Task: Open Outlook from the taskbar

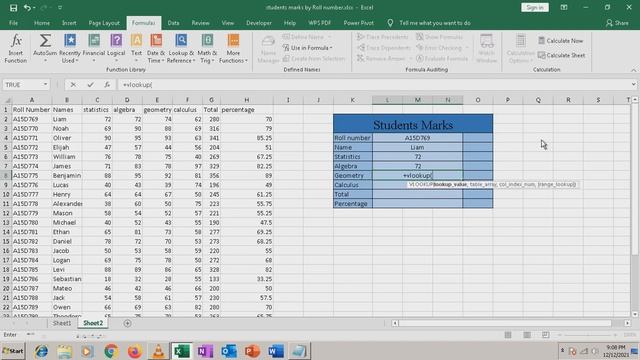Action: pyautogui.click(x=229, y=351)
